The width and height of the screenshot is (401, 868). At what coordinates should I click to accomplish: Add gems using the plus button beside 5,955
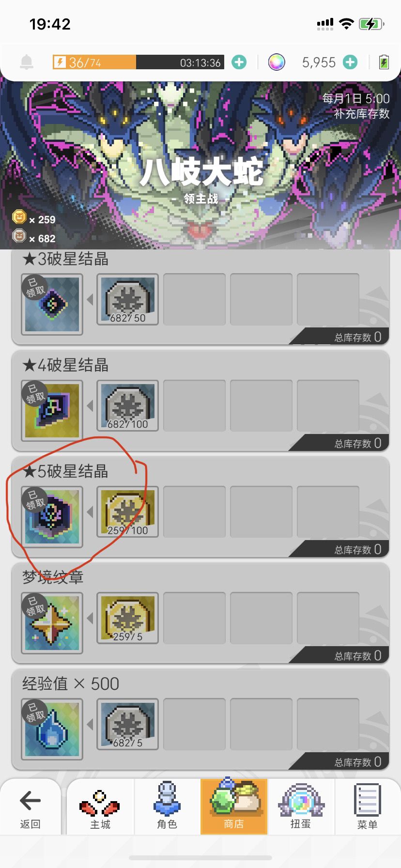pyautogui.click(x=350, y=62)
